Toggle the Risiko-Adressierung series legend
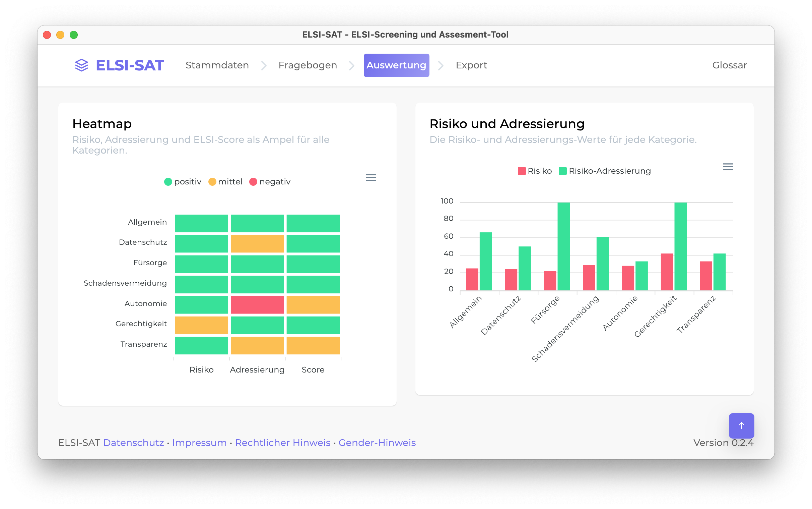The height and width of the screenshot is (509, 812). click(x=605, y=171)
